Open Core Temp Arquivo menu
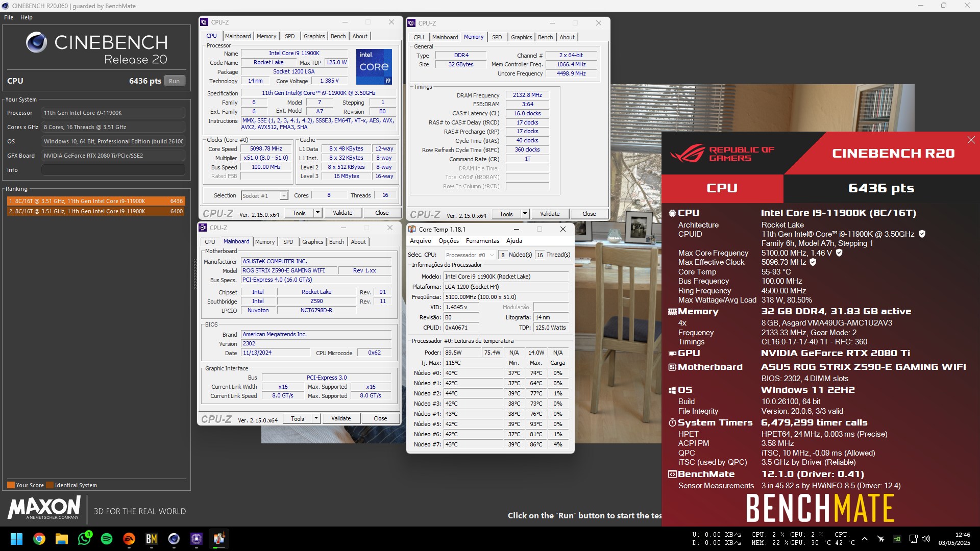 pyautogui.click(x=421, y=241)
